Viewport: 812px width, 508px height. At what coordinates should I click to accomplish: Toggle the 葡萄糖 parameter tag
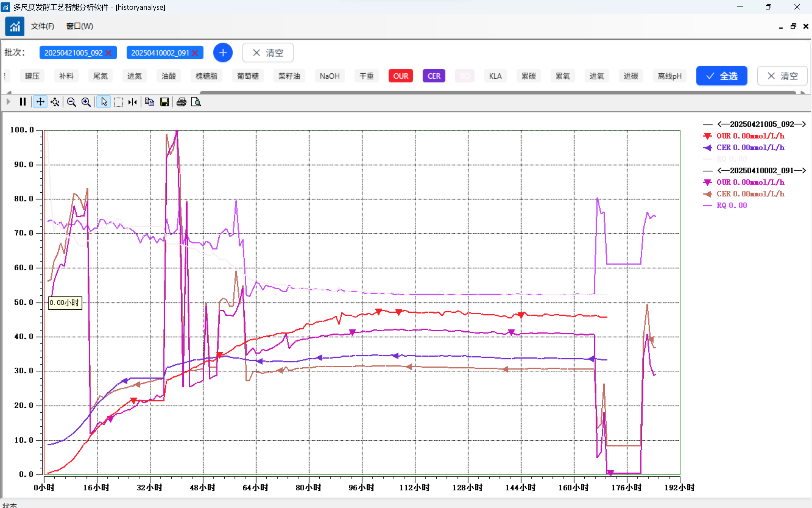[x=248, y=76]
